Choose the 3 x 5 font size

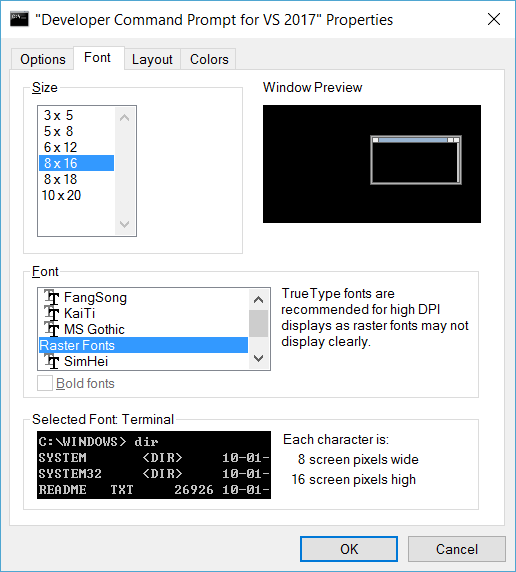click(76, 115)
